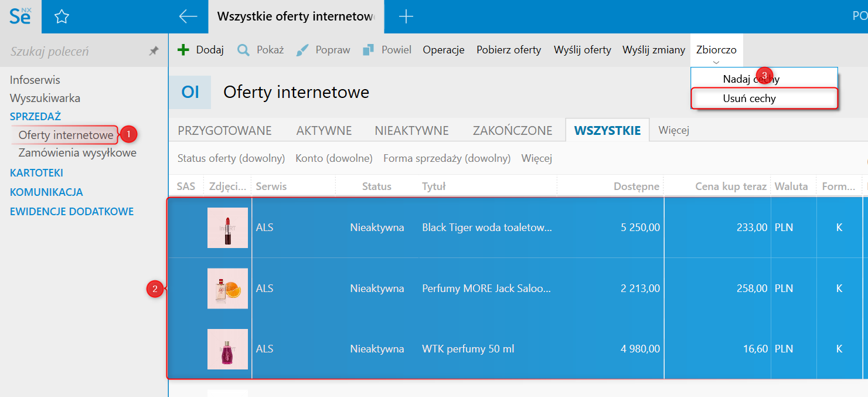The height and width of the screenshot is (397, 868).
Task: Click the favorites star icon
Action: 62,17
